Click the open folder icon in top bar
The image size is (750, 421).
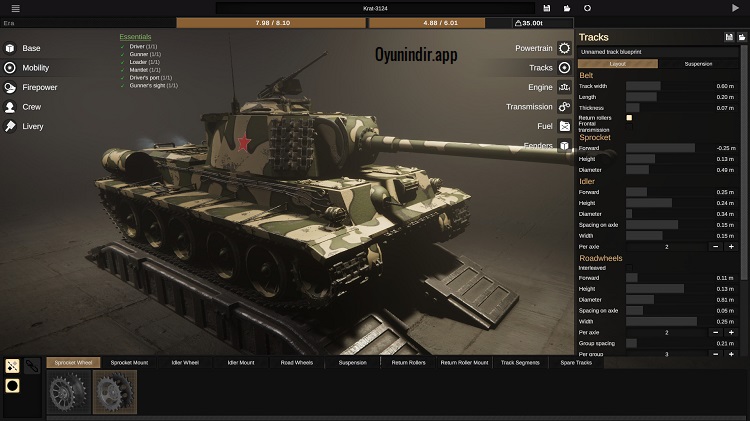(x=567, y=8)
